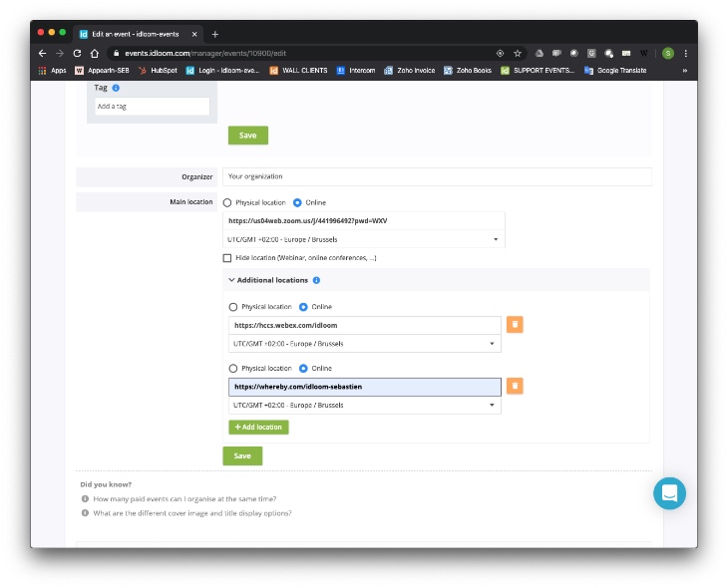
Task: Click the Add location button
Action: coord(258,427)
